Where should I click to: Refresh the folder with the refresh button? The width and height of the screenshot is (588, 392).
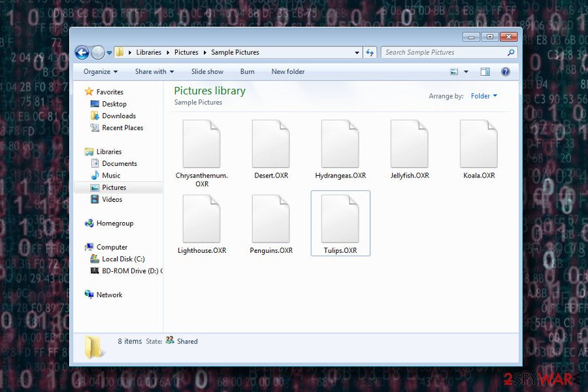coord(370,53)
